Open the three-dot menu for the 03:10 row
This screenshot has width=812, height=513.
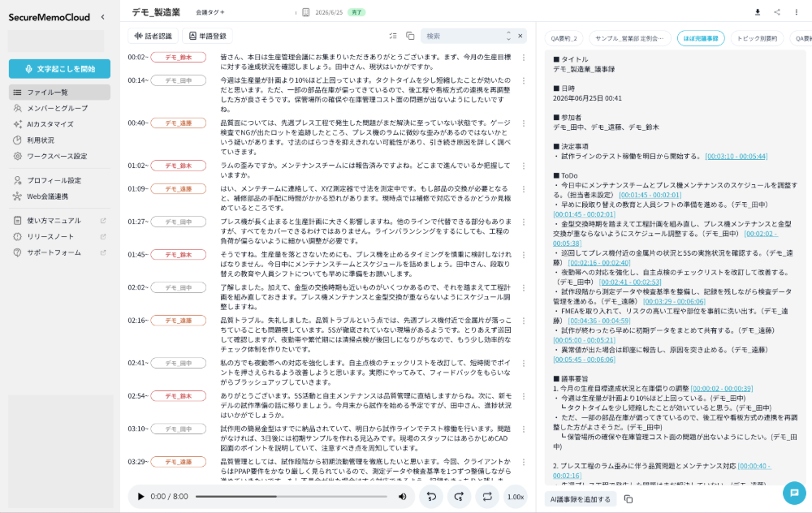tap(524, 429)
